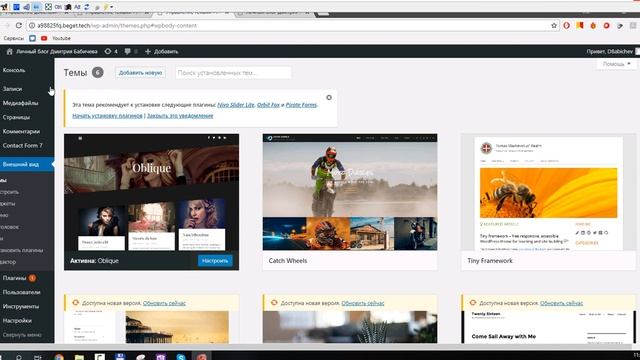Click the Привет, DBabichev account menu
Viewport: 640px width, 360px height.
click(x=612, y=51)
